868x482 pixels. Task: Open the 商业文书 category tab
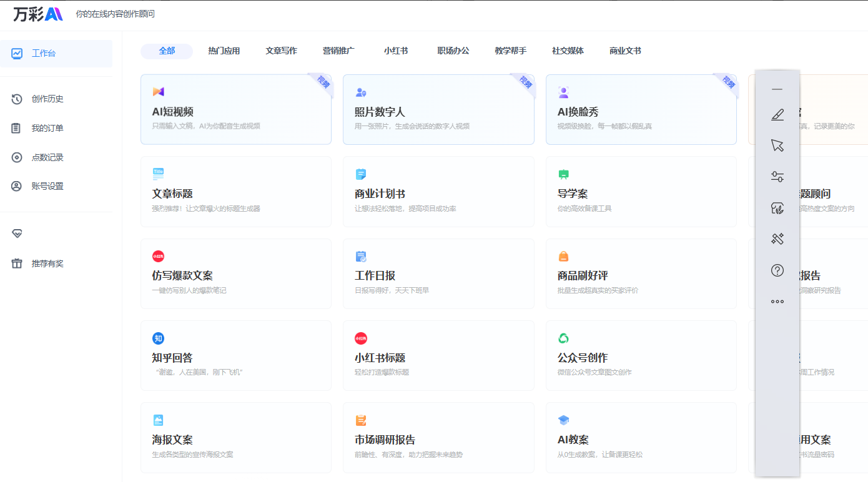(x=625, y=51)
